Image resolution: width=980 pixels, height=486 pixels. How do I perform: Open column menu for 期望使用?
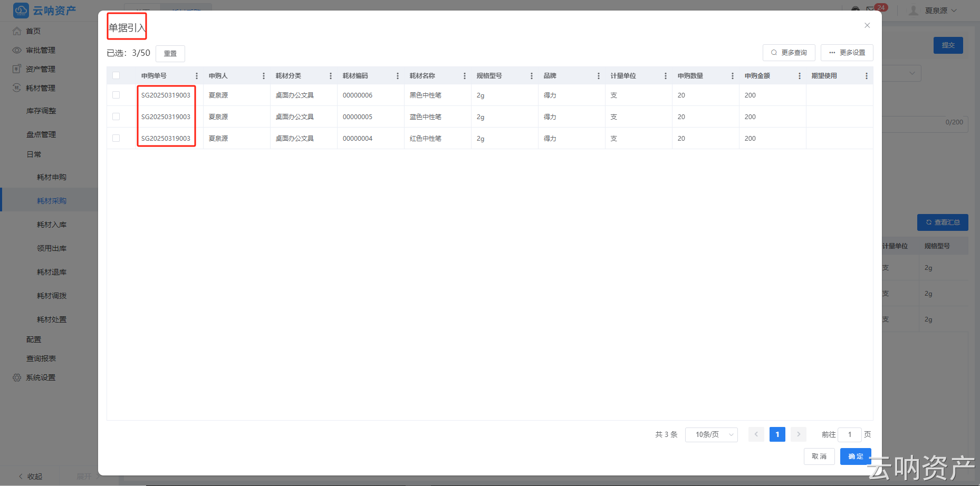(867, 76)
